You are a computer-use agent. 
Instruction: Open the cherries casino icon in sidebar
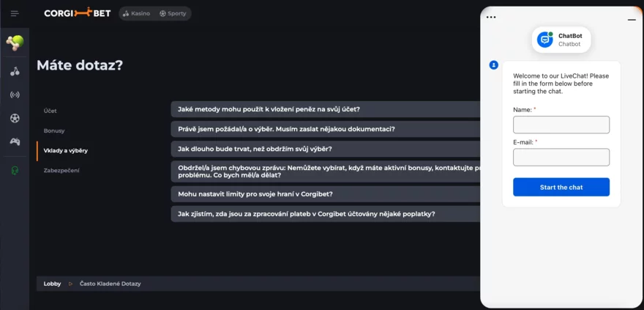(x=15, y=71)
